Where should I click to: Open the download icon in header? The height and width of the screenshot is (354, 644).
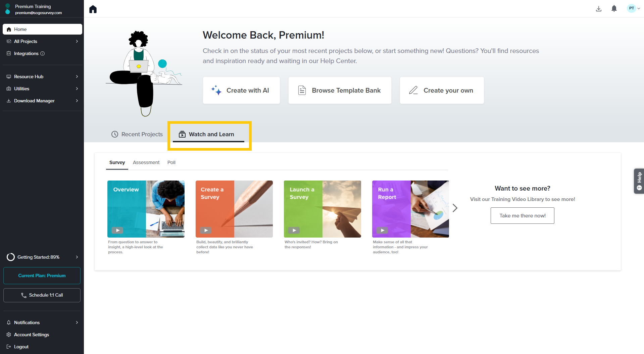tap(598, 9)
